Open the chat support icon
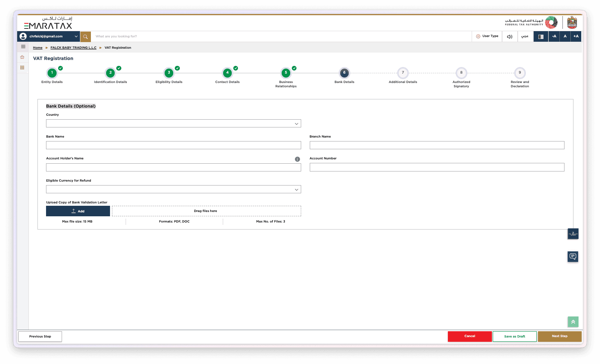 coord(573,256)
